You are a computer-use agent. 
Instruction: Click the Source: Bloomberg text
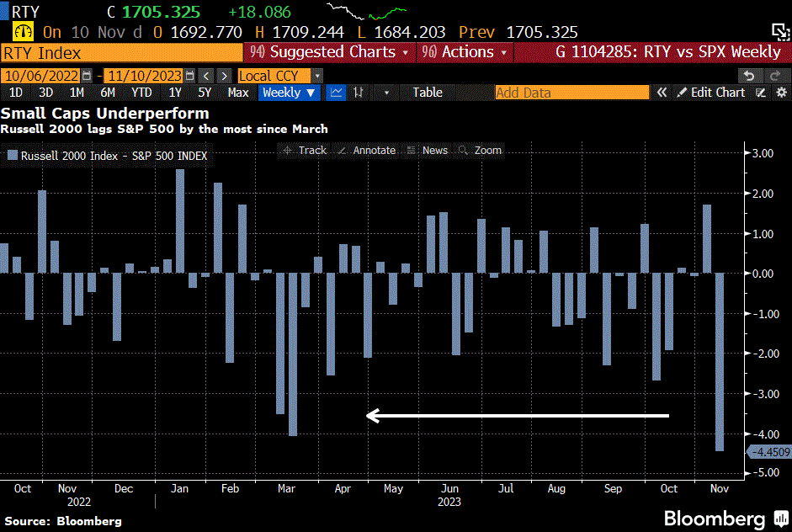pos(63,521)
